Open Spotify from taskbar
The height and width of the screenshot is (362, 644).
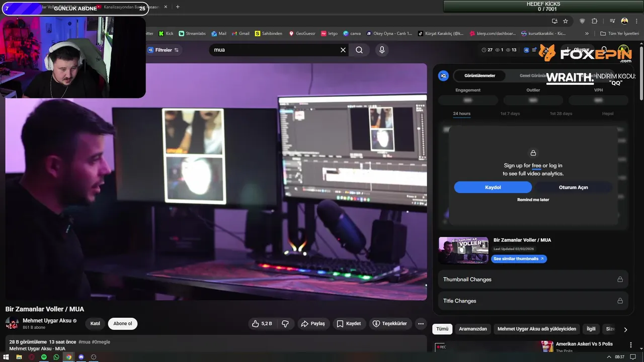tap(44, 357)
